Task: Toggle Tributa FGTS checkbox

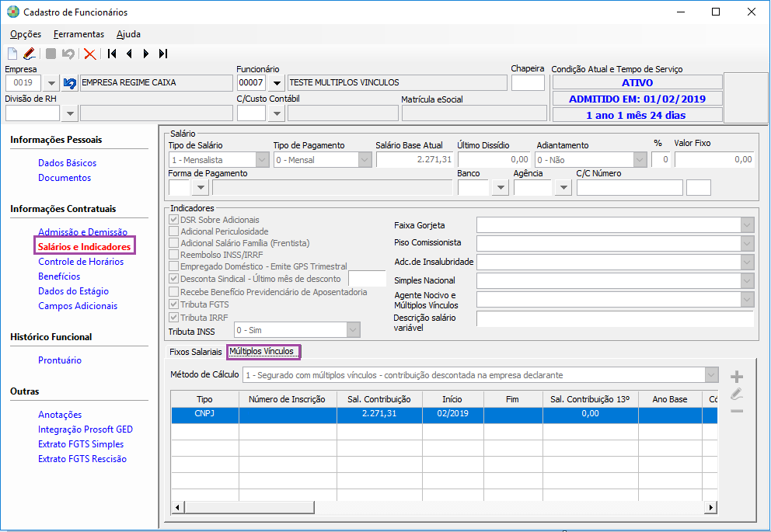Action: point(173,304)
